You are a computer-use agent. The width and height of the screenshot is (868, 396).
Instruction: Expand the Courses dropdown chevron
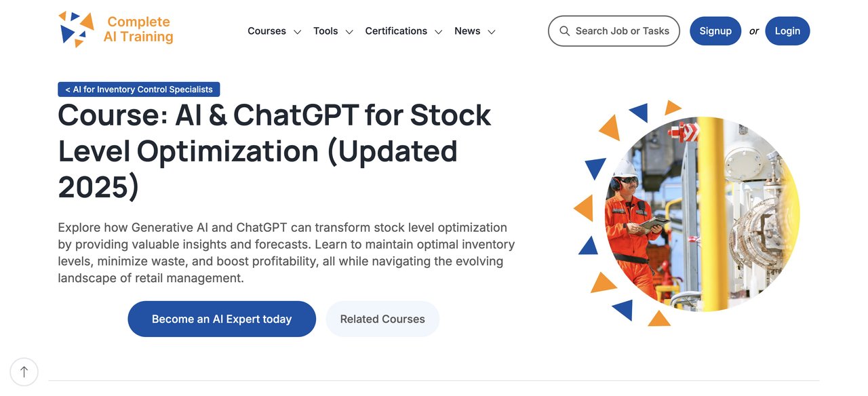point(297,32)
